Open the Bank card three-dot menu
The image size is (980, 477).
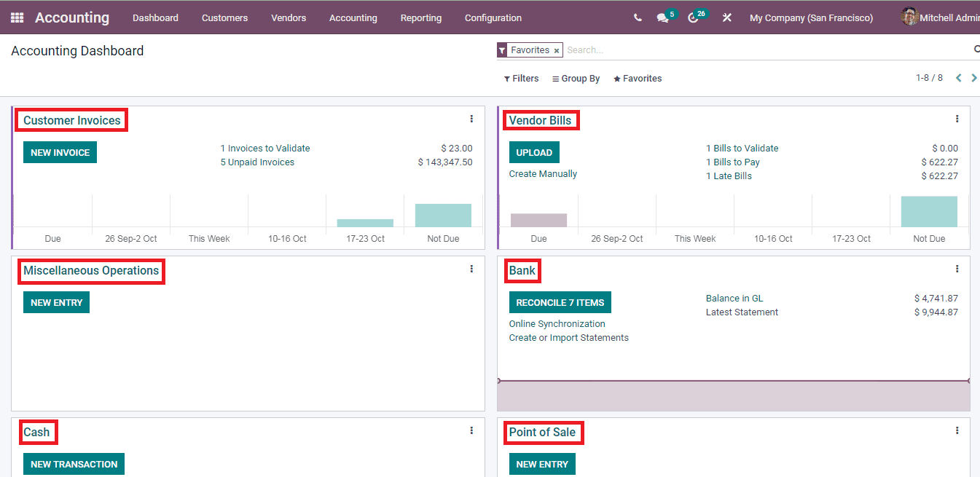pos(957,268)
